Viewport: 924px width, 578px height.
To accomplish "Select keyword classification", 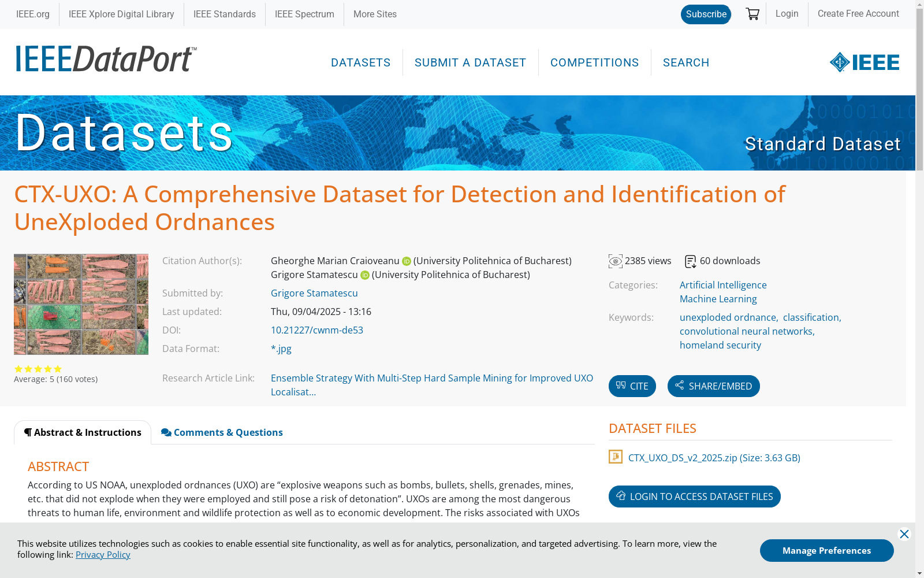I will (811, 317).
